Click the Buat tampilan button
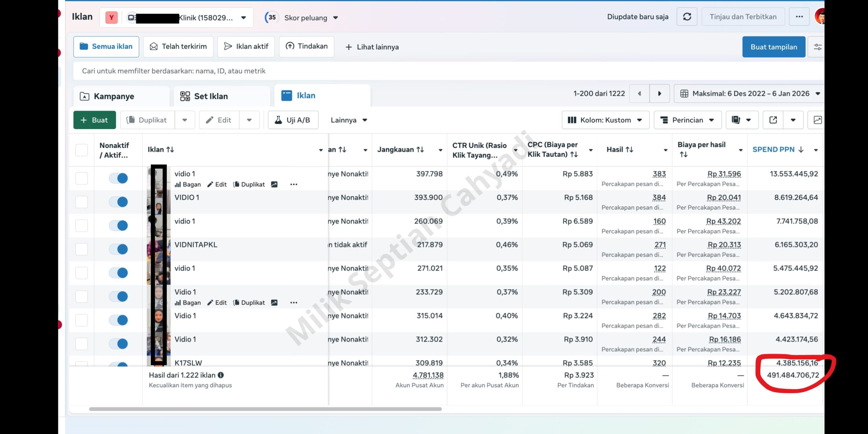This screenshot has height=434, width=868. (773, 47)
